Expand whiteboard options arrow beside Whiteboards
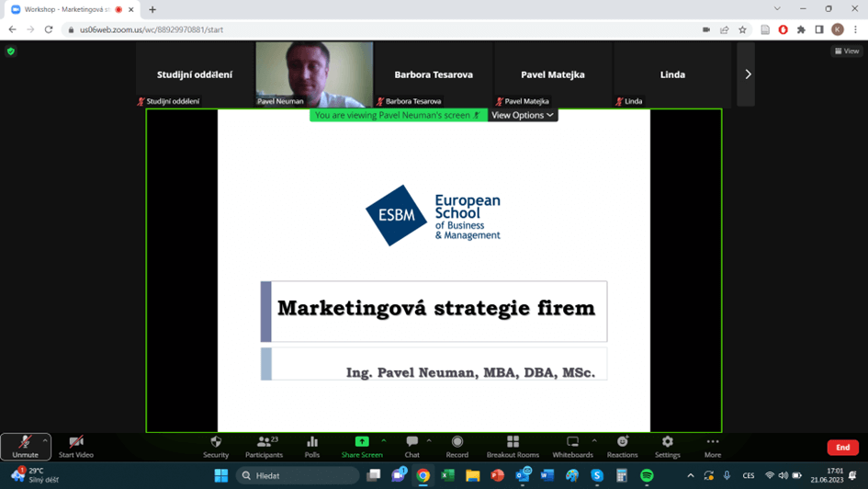Viewport: 868px width, 489px height. (594, 441)
